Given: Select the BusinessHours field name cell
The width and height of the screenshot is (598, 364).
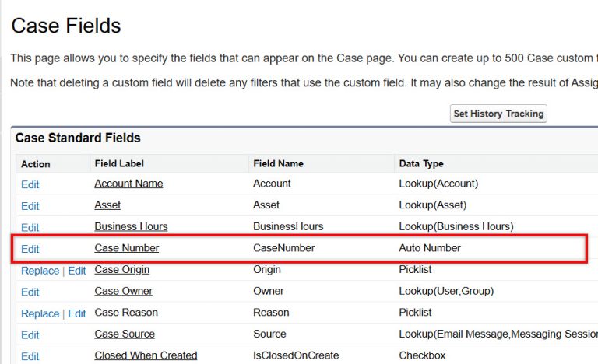Looking at the screenshot, I should pyautogui.click(x=288, y=226).
